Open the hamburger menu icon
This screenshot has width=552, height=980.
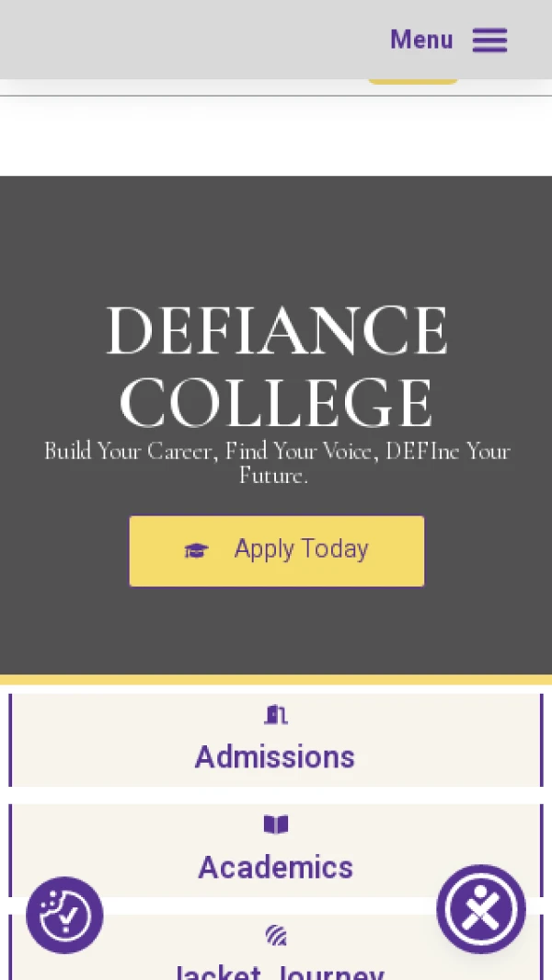(x=489, y=40)
